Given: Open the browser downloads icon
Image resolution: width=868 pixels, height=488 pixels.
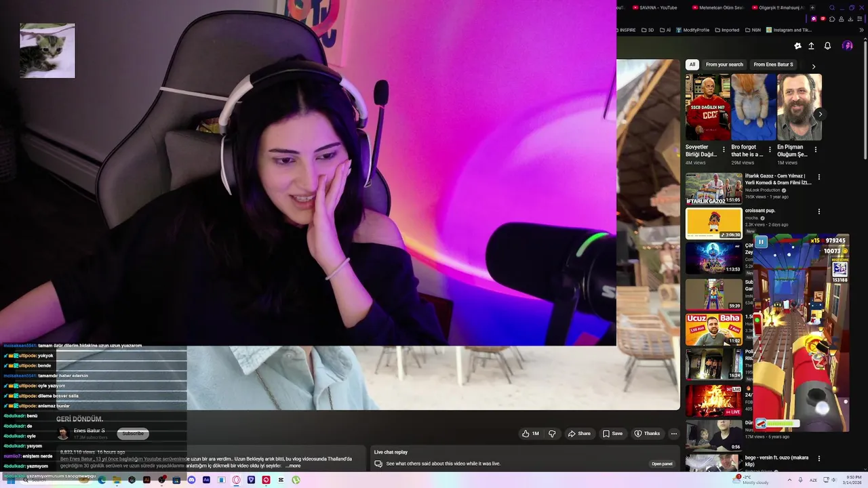Looking at the screenshot, I should coord(850,19).
